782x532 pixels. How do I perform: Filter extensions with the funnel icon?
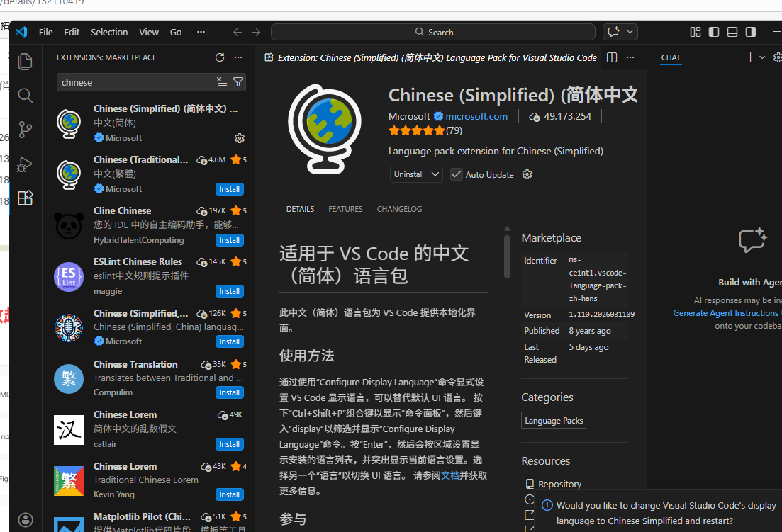[238, 81]
